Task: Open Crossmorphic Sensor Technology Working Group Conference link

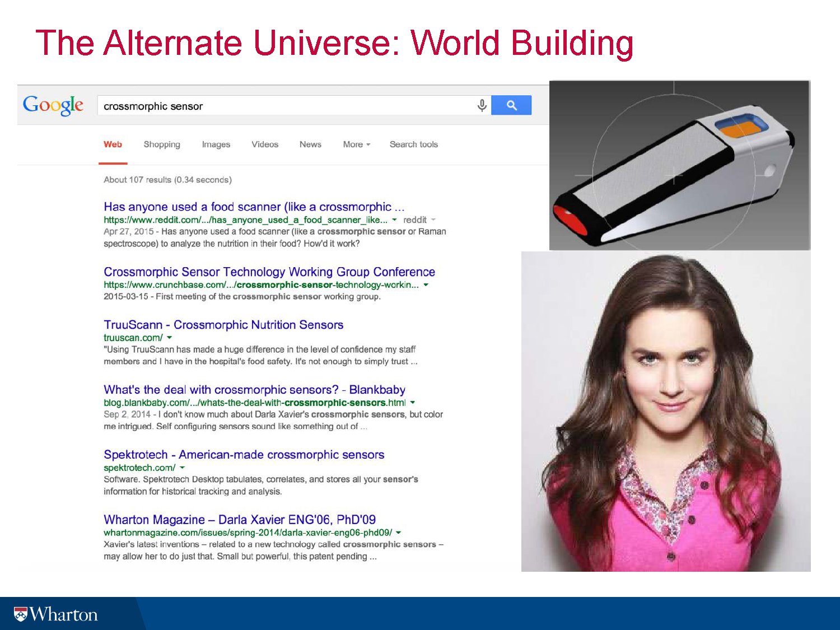Action: tap(269, 272)
